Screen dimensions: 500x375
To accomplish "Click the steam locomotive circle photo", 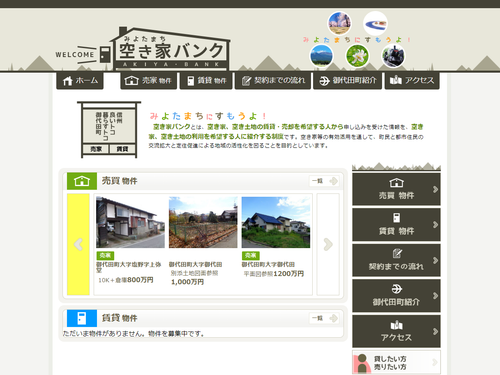I will (393, 56).
